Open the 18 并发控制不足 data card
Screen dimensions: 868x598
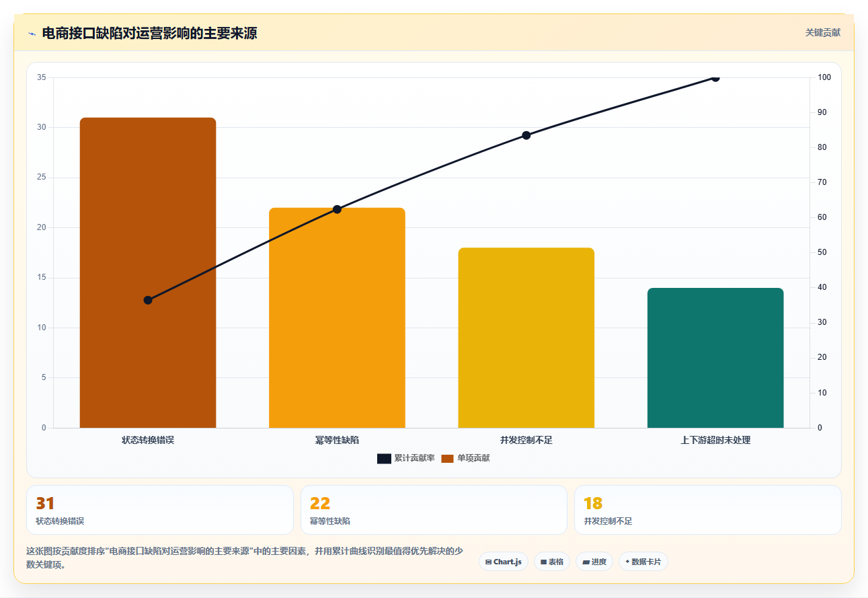[x=708, y=510]
